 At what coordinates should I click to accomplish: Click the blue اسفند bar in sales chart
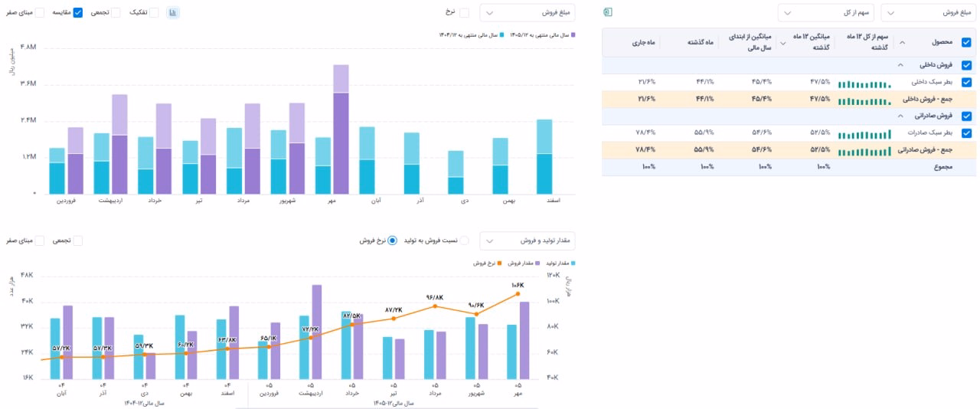(x=544, y=156)
